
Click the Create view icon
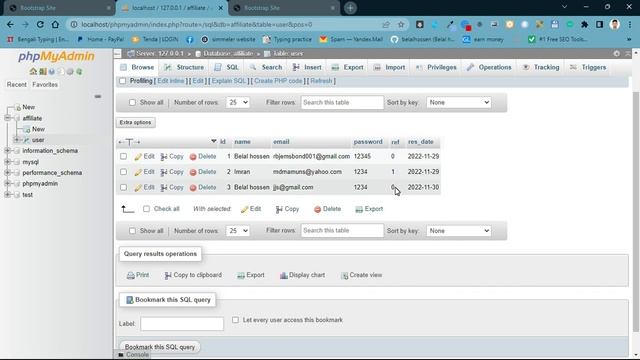tap(344, 276)
